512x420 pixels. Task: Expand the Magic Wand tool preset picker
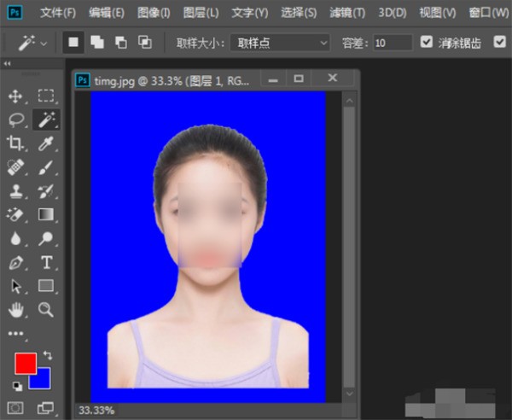(x=31, y=42)
